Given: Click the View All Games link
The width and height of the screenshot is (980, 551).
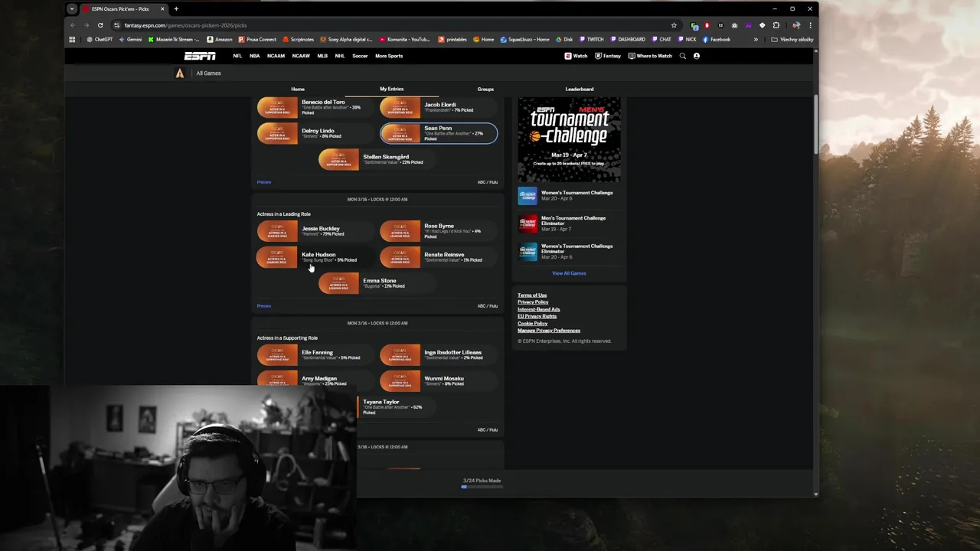Looking at the screenshot, I should click(x=569, y=273).
